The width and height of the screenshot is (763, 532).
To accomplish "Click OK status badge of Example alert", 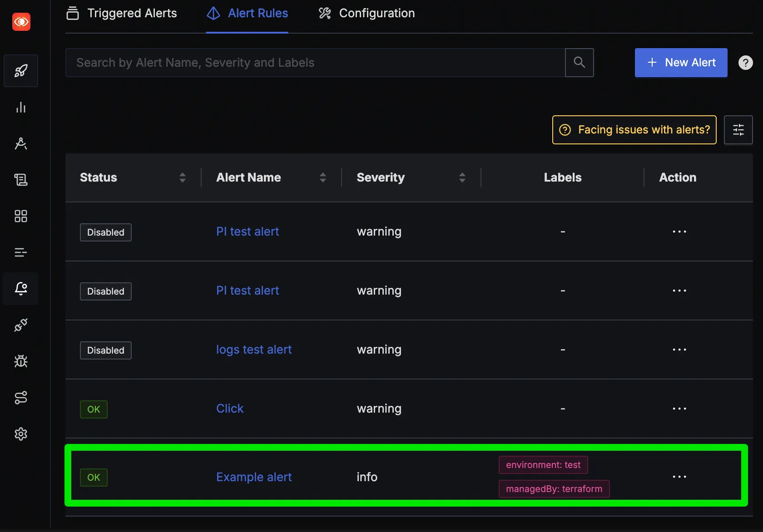I will (94, 478).
